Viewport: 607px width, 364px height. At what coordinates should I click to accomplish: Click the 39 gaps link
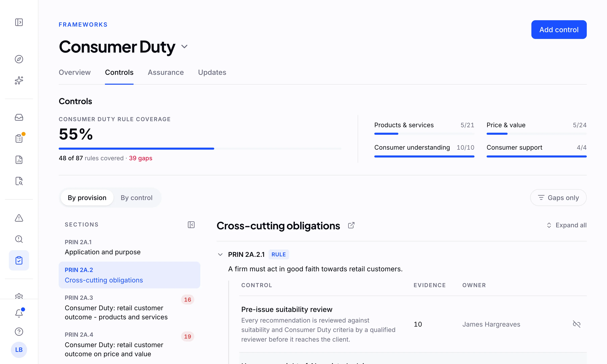141,158
